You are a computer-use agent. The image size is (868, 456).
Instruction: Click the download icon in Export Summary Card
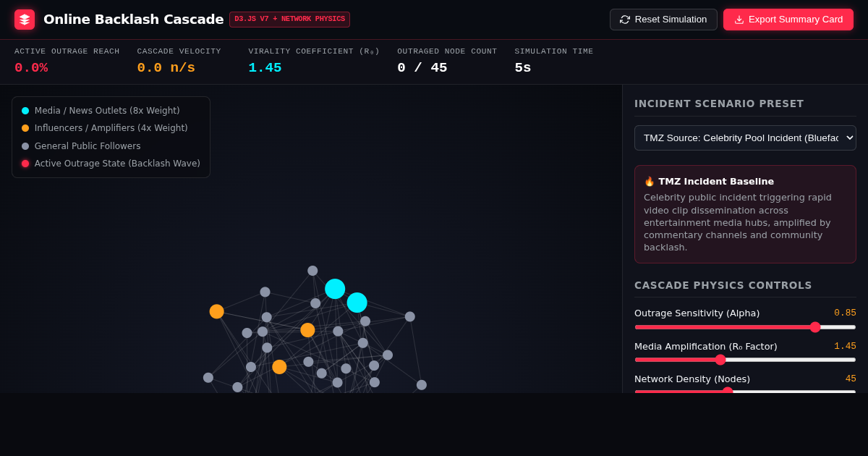[739, 20]
